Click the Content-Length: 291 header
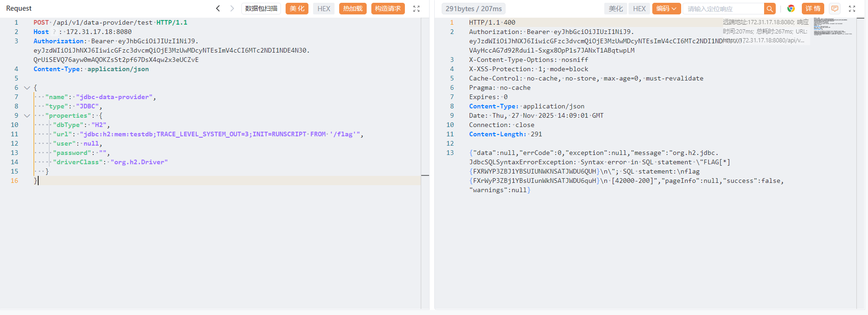 click(x=506, y=134)
